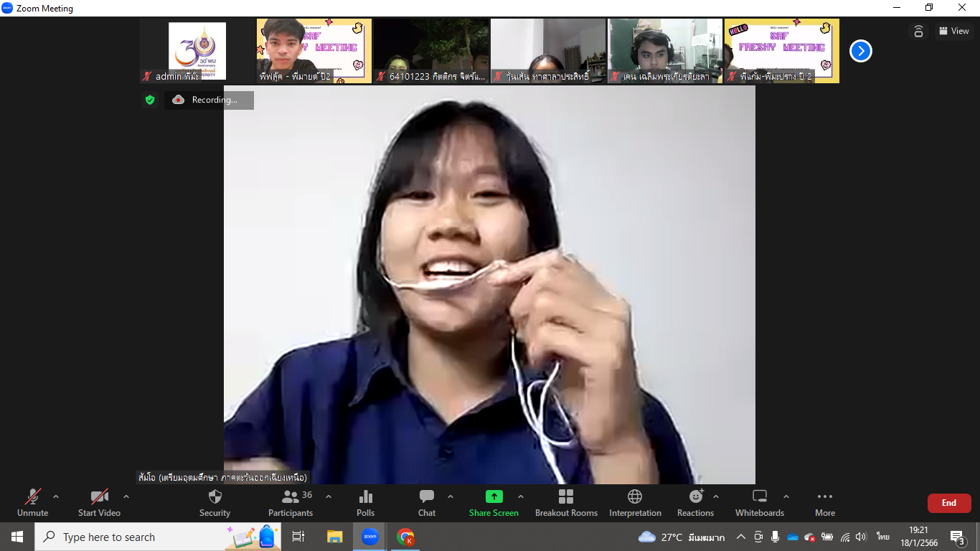The width and height of the screenshot is (980, 551).
Task: Expand audio options arrow next to Unmute
Action: (x=56, y=496)
